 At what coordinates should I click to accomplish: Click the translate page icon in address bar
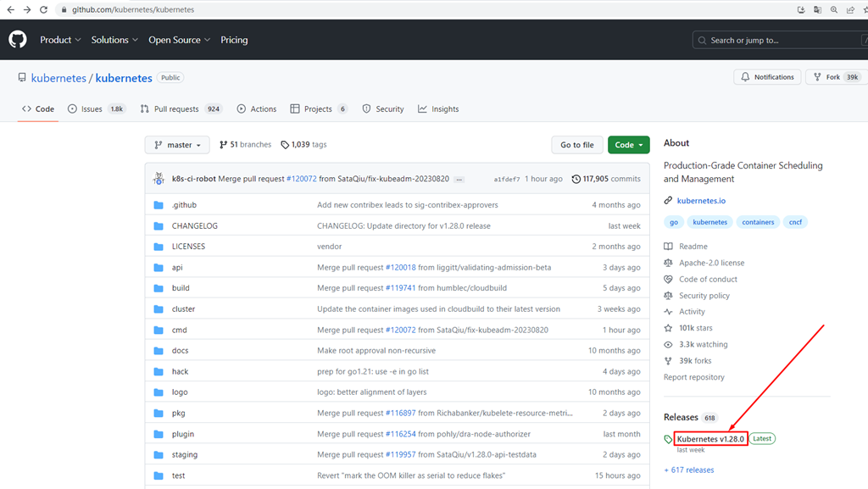pyautogui.click(x=817, y=9)
